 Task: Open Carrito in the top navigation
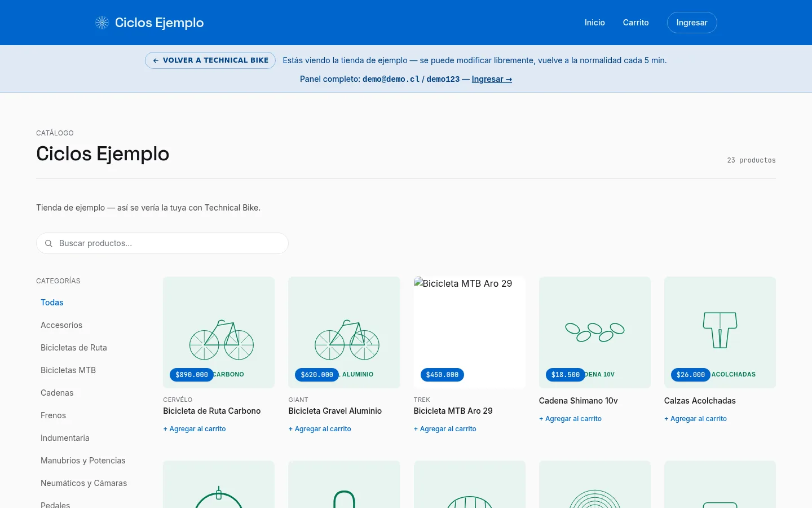pyautogui.click(x=636, y=23)
